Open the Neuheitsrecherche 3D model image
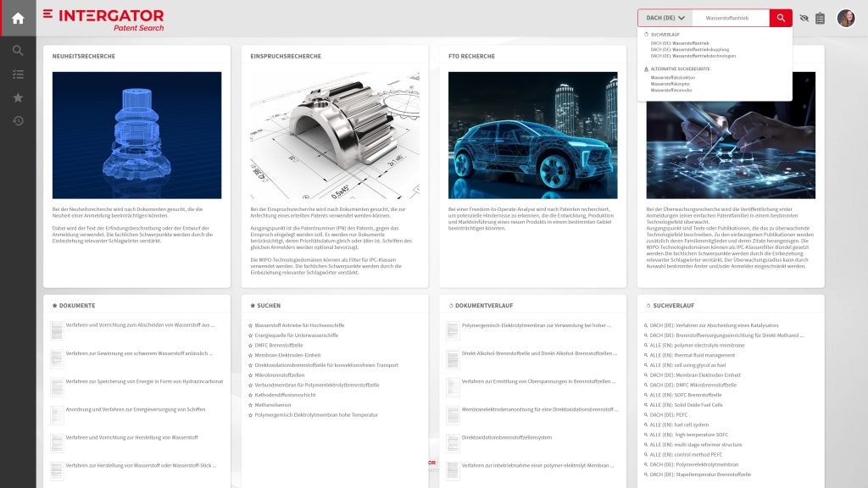 point(136,136)
